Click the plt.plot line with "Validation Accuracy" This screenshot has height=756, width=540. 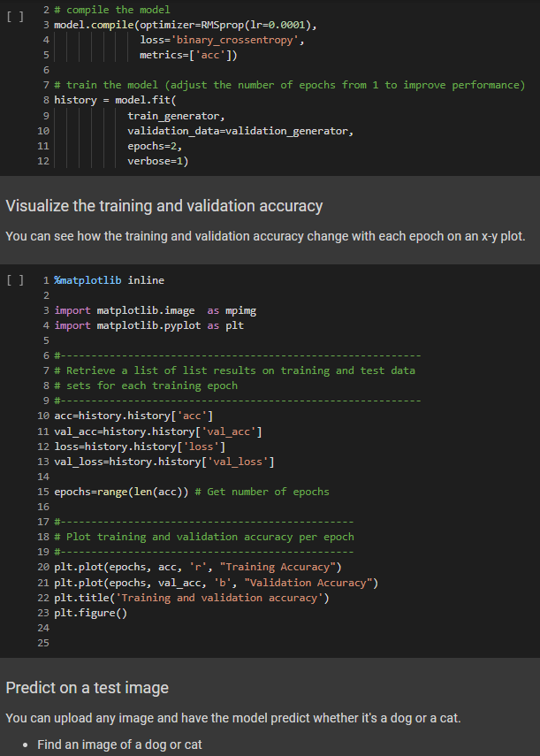coord(217,583)
